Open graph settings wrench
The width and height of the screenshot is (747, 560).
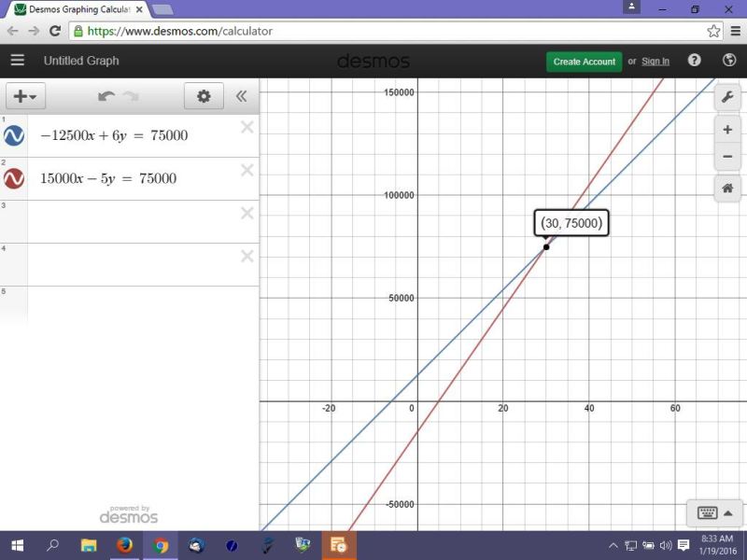point(727,98)
